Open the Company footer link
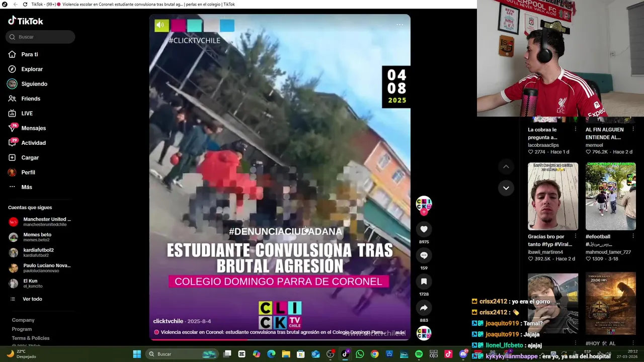This screenshot has height=362, width=644. 23,320
